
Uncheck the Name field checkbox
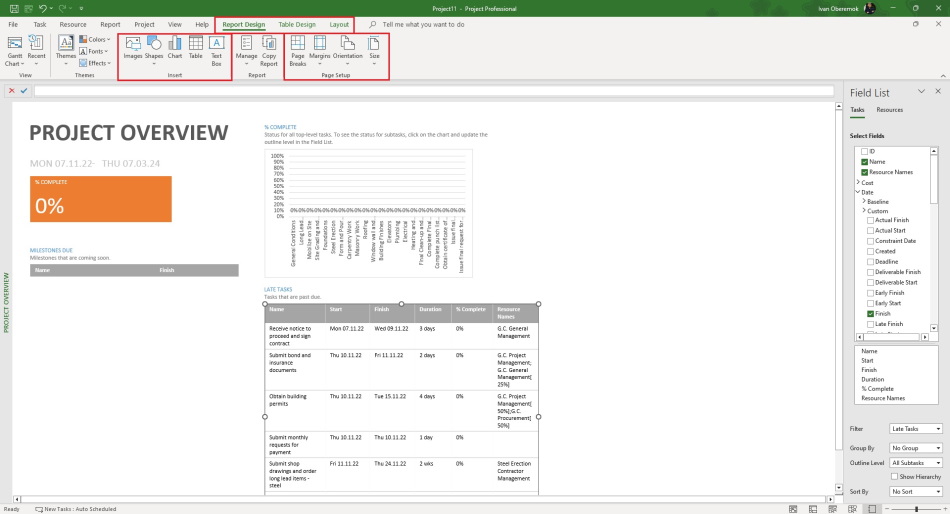point(865,162)
